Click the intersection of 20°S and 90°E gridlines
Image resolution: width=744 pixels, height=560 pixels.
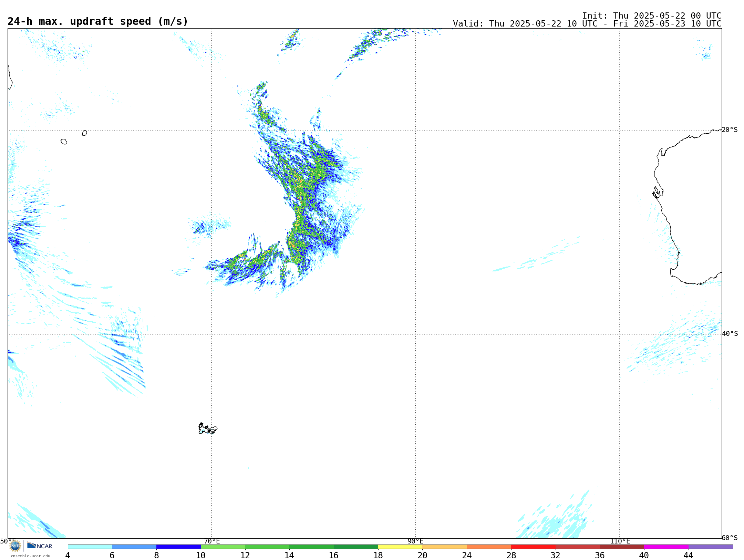[x=415, y=130]
